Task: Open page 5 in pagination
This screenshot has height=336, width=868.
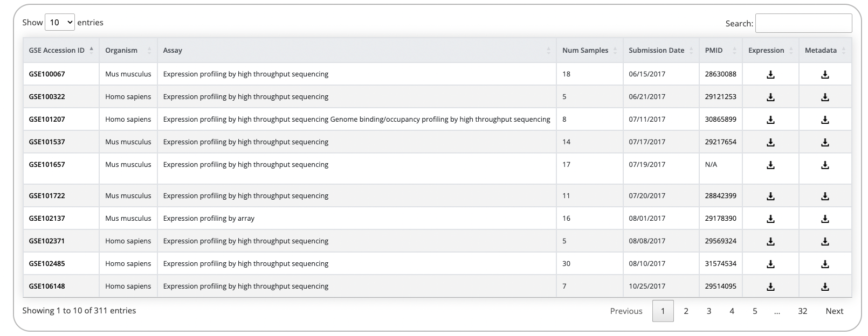Action: pos(755,311)
